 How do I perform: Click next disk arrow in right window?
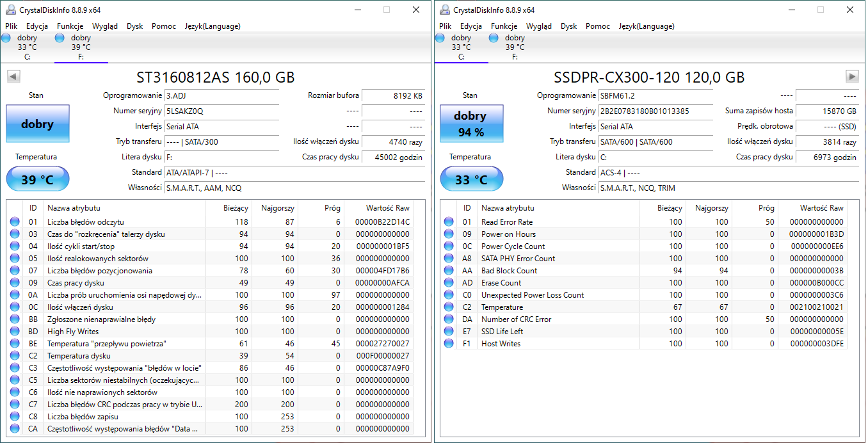[x=852, y=76]
